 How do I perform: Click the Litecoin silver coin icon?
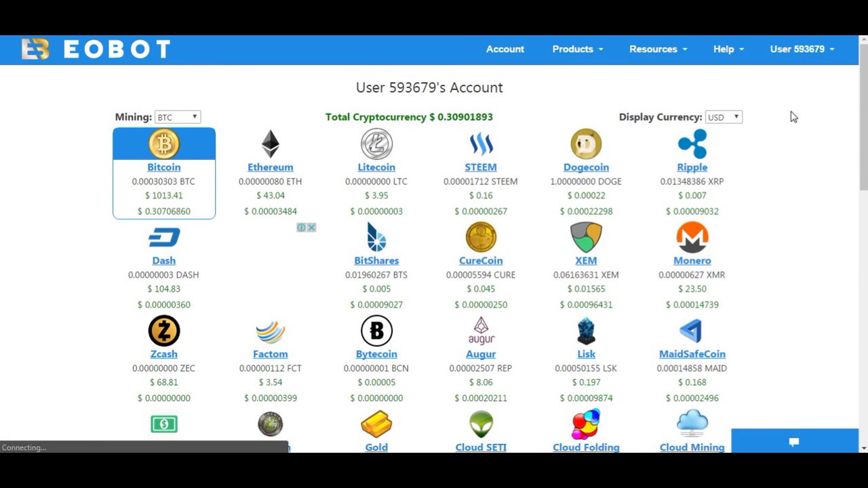click(376, 144)
